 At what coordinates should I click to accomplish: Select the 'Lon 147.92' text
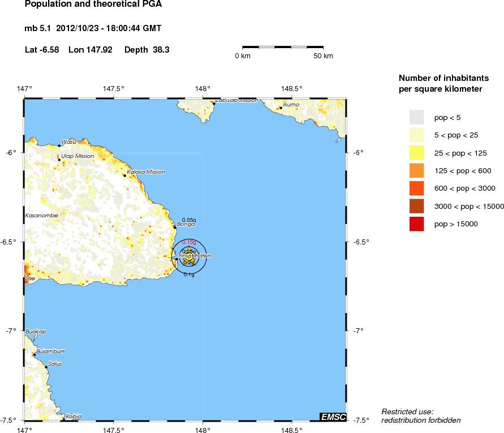[91, 50]
